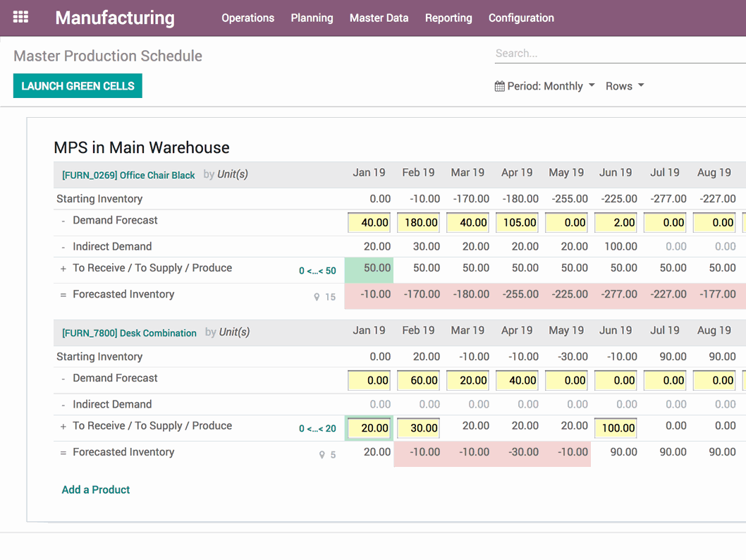Open the Operations menu

[x=247, y=18]
